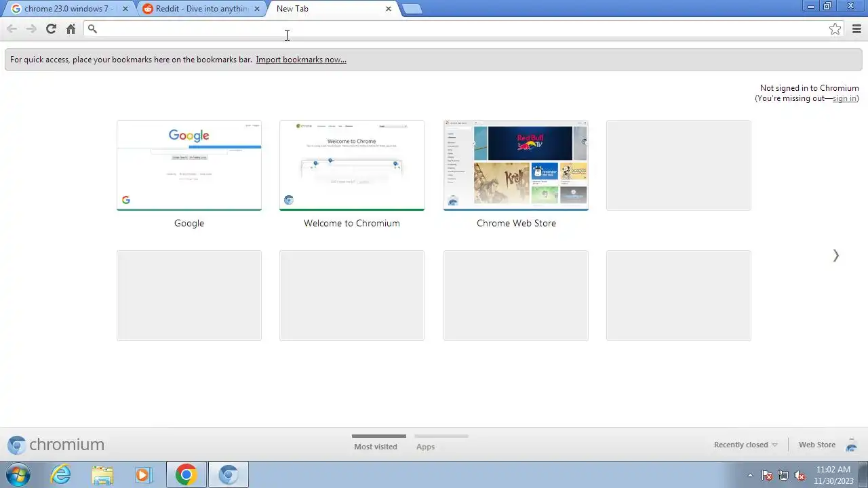Click the network tray icon
The height and width of the screenshot is (488, 868).
point(783,475)
